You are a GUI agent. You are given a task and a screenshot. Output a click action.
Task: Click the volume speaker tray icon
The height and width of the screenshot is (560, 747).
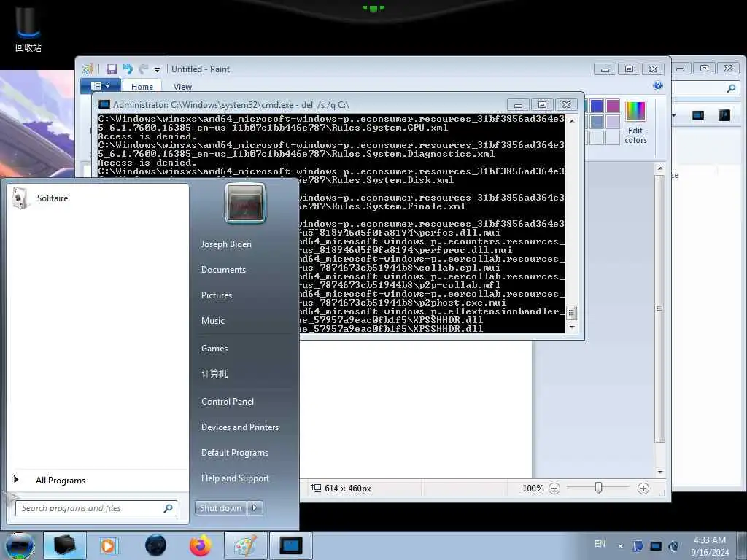(x=673, y=546)
